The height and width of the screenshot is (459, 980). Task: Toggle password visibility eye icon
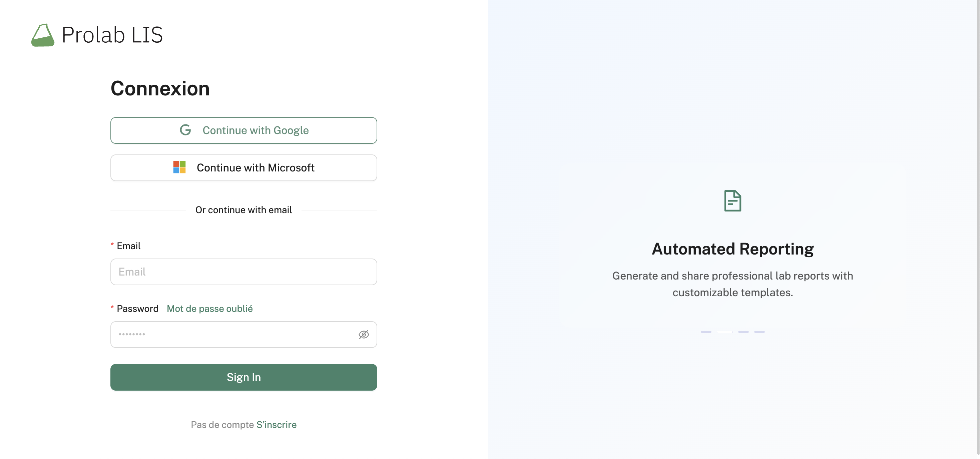click(x=364, y=335)
